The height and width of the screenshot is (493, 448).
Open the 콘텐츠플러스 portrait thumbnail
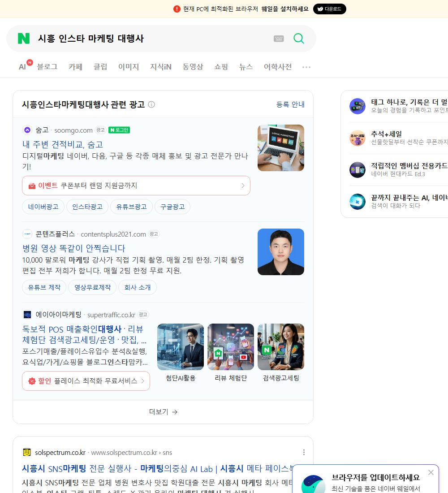pos(281,252)
